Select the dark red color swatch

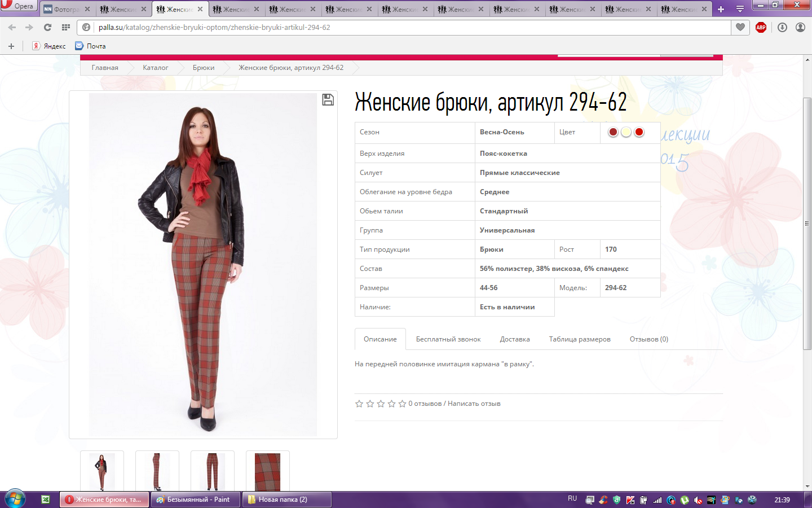pyautogui.click(x=613, y=132)
